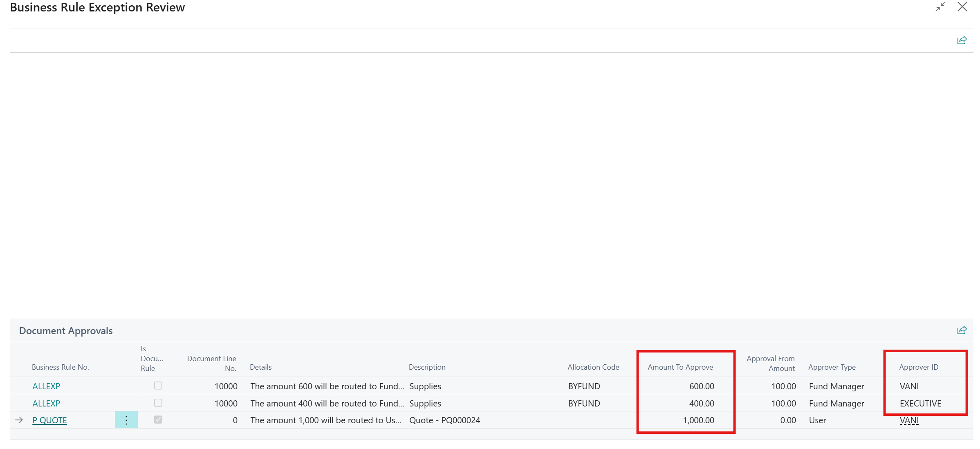Click the 1,000.00 amount to approve cell
980x449 pixels.
click(698, 420)
